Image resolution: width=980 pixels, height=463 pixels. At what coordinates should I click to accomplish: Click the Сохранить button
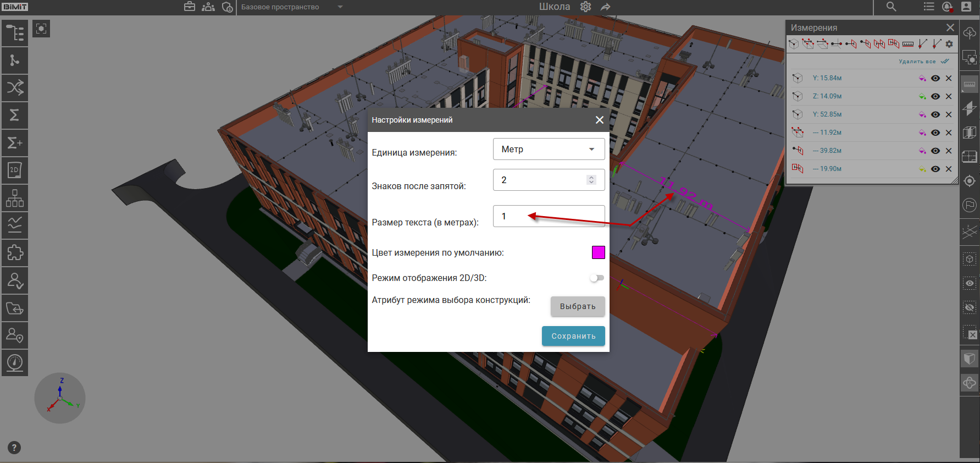(x=573, y=336)
